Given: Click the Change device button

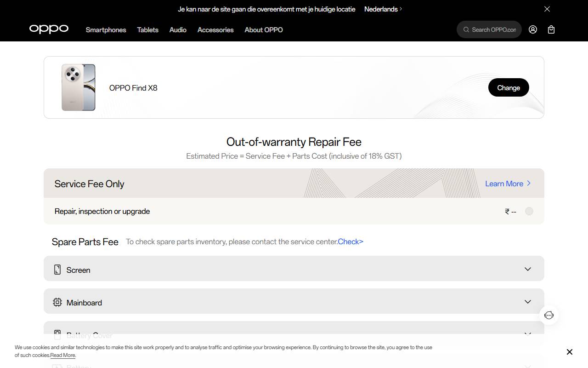Looking at the screenshot, I should [508, 87].
